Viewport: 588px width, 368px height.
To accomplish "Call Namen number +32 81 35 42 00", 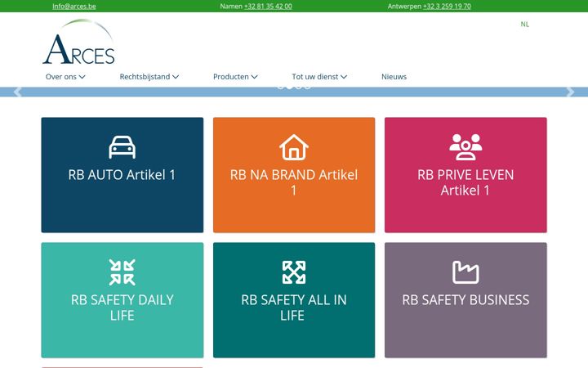I will 268,6.
